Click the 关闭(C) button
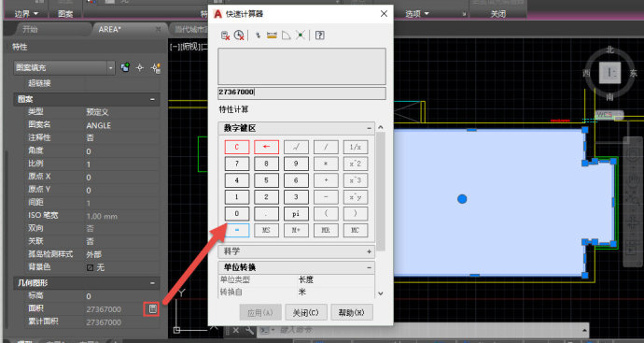The height and width of the screenshot is (343, 644). point(306,312)
